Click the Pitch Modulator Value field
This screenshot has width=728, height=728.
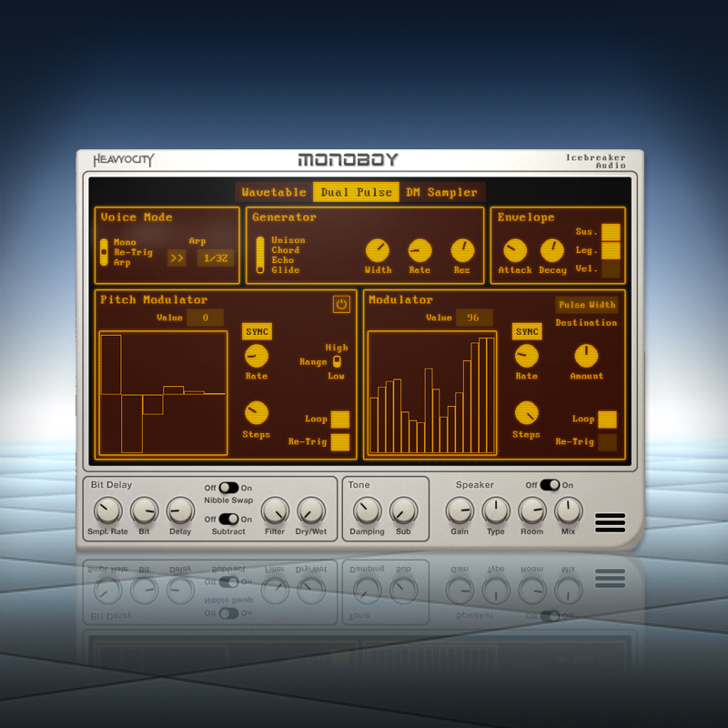pyautogui.click(x=206, y=318)
